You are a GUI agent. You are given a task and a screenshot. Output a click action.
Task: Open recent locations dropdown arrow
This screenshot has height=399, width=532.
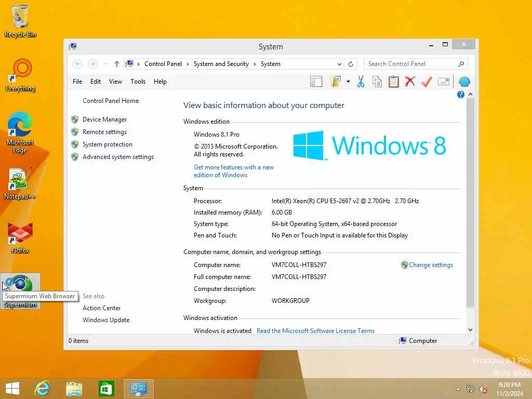click(105, 64)
